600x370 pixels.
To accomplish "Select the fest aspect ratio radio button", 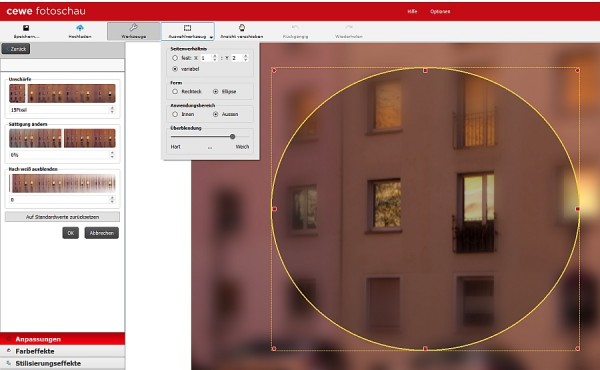I will (175, 58).
